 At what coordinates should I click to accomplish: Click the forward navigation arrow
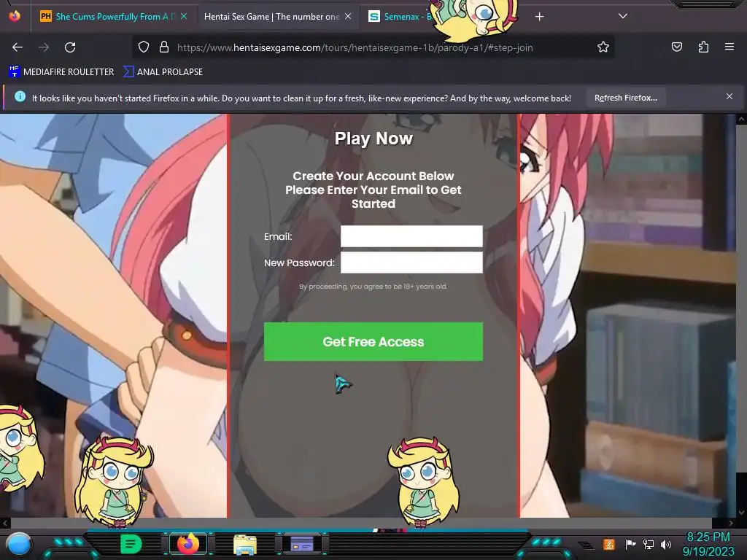coord(44,47)
